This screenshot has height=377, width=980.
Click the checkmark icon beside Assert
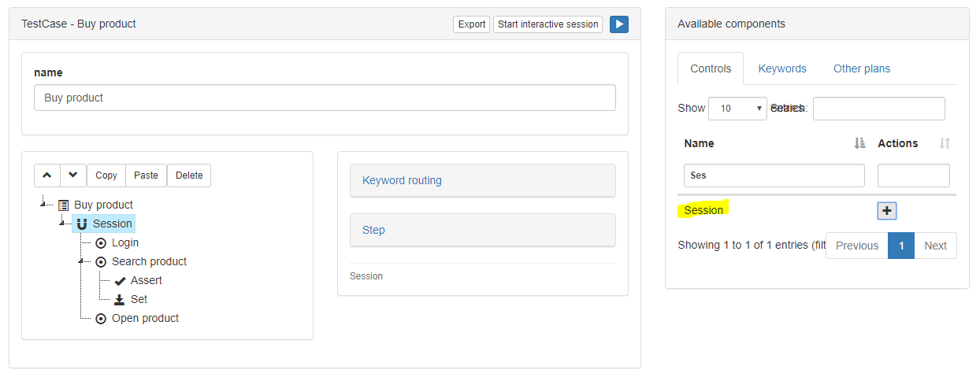(x=120, y=281)
